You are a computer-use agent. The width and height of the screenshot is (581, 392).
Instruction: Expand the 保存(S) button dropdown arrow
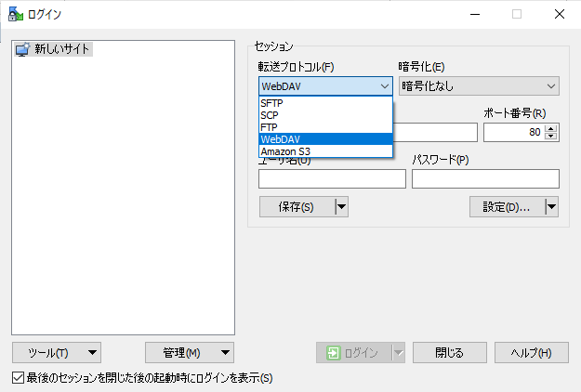point(342,206)
